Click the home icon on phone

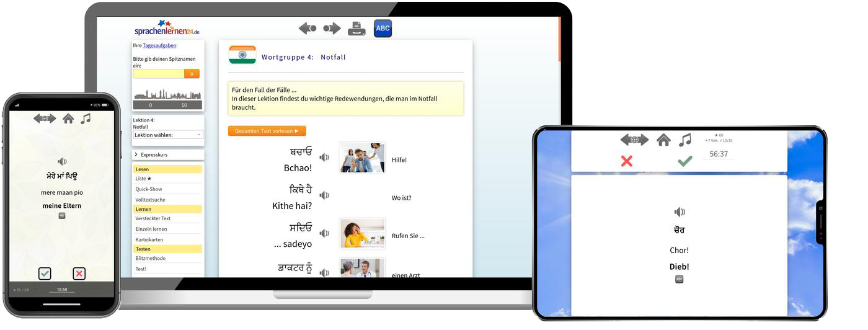point(68,118)
